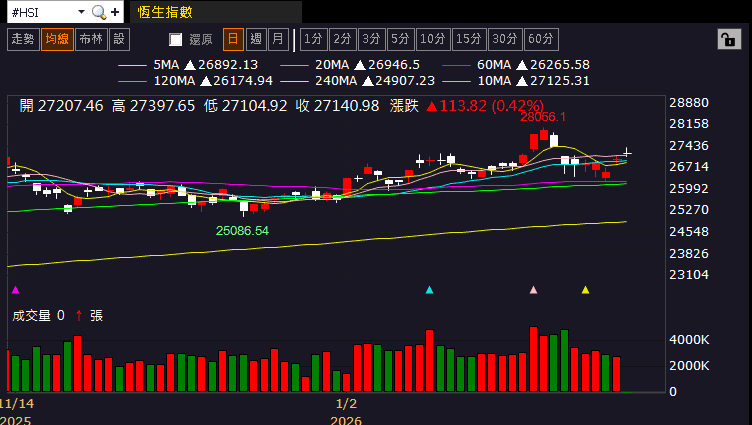752x425 pixels.
Task: Click the red arrow beside 成交量
Action: (78, 315)
